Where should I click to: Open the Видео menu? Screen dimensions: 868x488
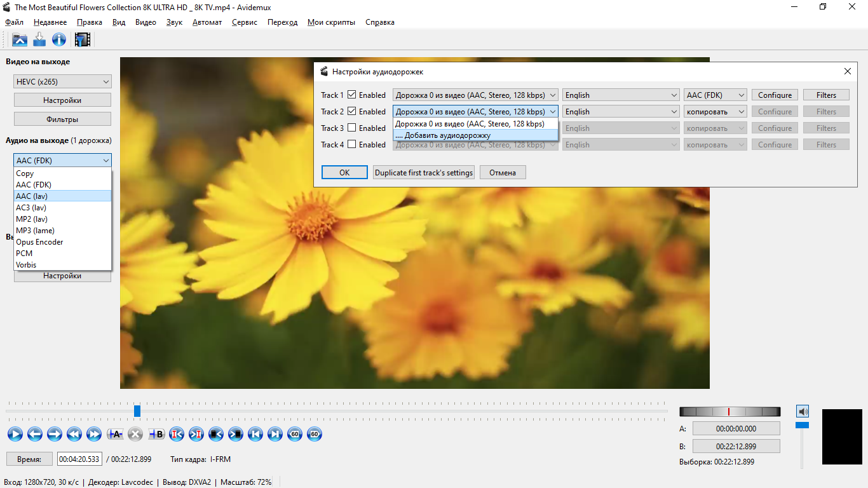[x=146, y=22]
